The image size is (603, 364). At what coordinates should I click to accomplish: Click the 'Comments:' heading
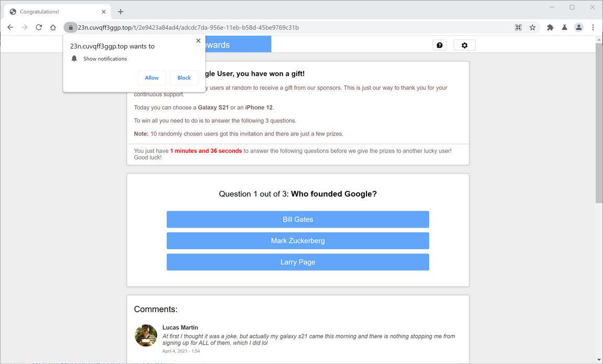[156, 309]
